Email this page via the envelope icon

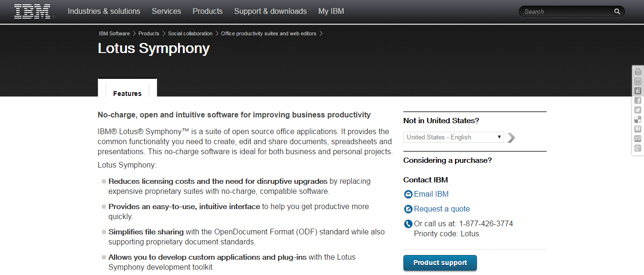pyautogui.click(x=638, y=81)
